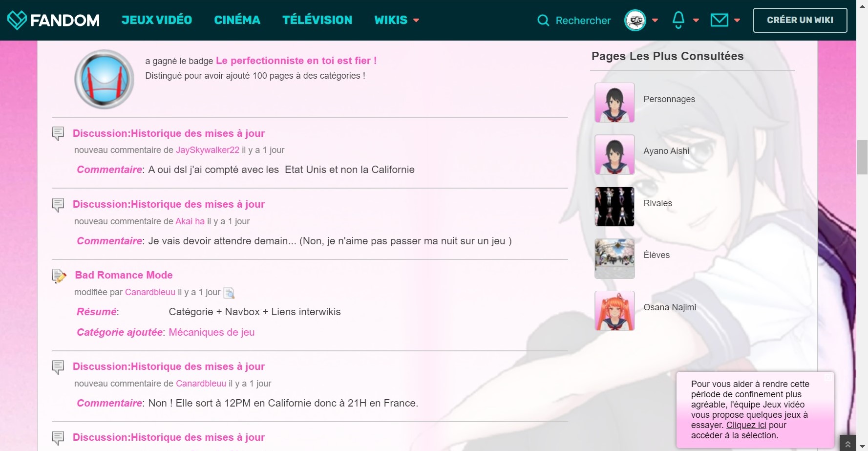Click the edit pencil icon beside Bad Romance Mode
This screenshot has width=868, height=451.
(59, 276)
